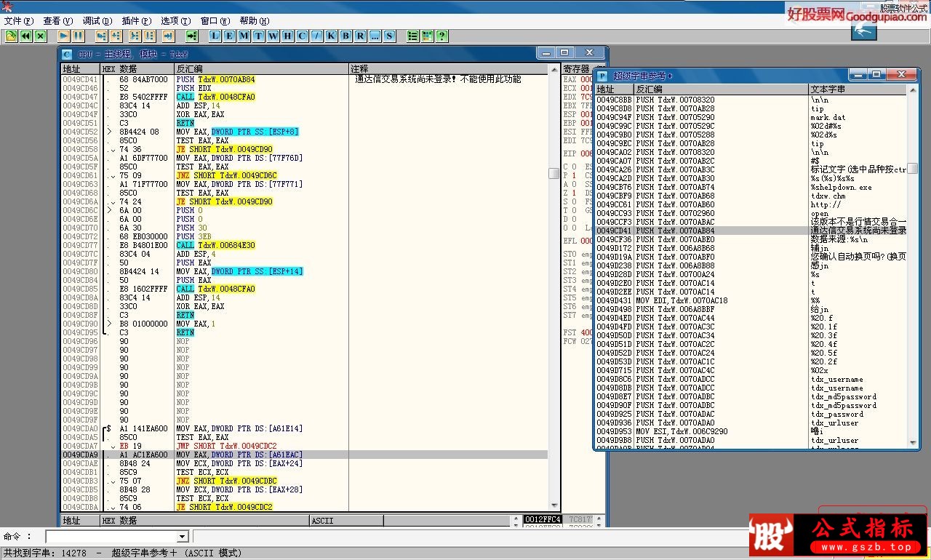The image size is (931, 560).
Task: Open the 选项(T) menu
Action: [176, 21]
